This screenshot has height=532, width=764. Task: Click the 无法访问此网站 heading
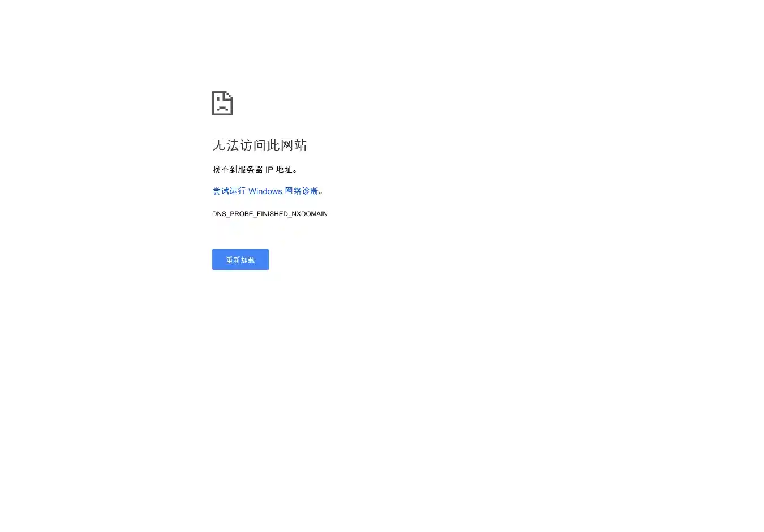click(x=260, y=145)
